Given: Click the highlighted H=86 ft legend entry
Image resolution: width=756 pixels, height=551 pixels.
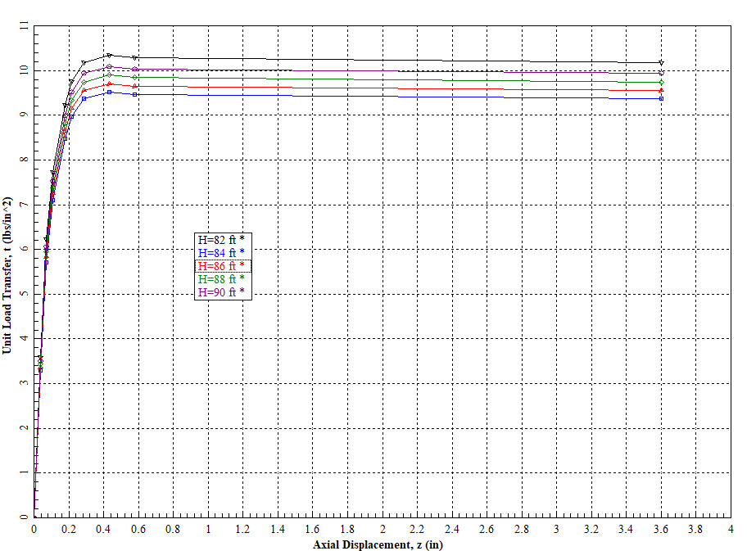Looking at the screenshot, I should [220, 266].
